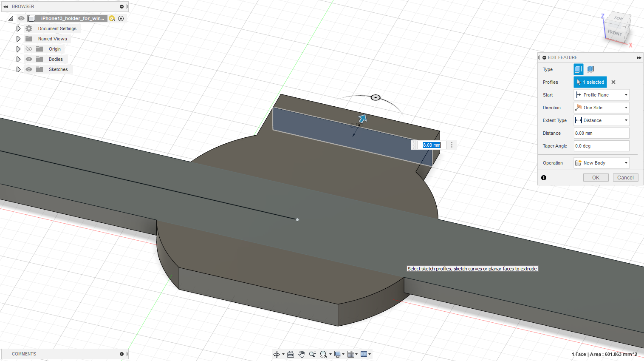
Task: Click the Profiles '1 selected' button
Action: coord(590,82)
